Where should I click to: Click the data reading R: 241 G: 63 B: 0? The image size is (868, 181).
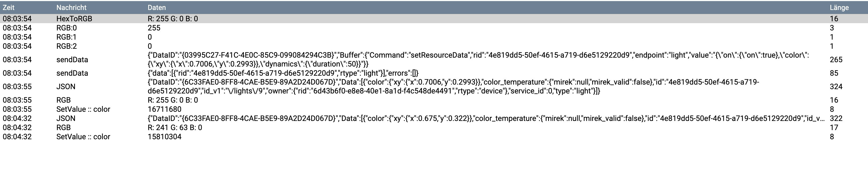[x=175, y=128]
